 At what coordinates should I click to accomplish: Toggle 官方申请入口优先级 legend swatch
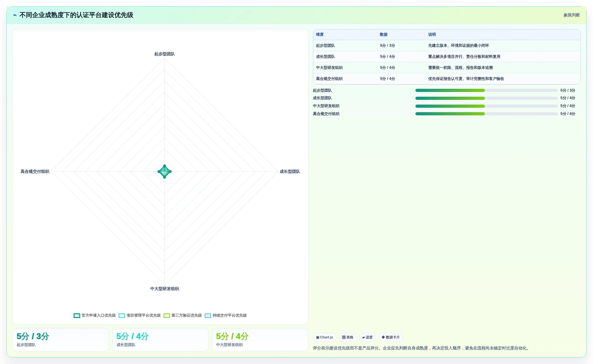77,316
